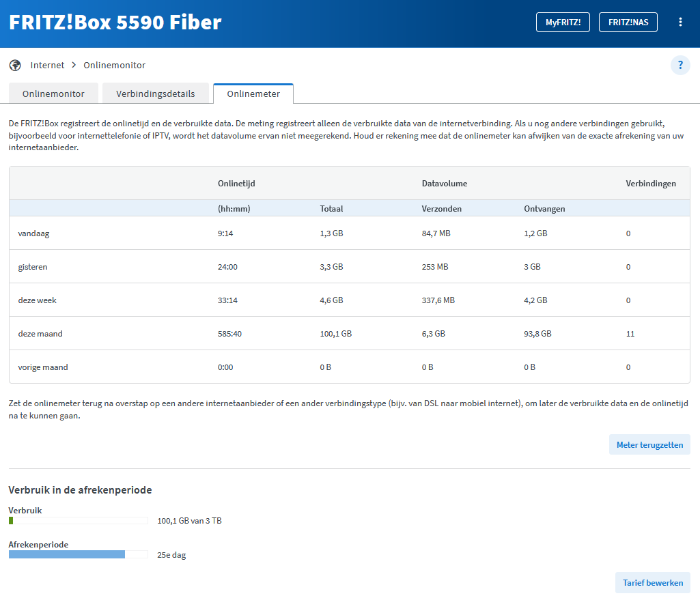
Task: Select the vorige maand table row
Action: coord(349,367)
